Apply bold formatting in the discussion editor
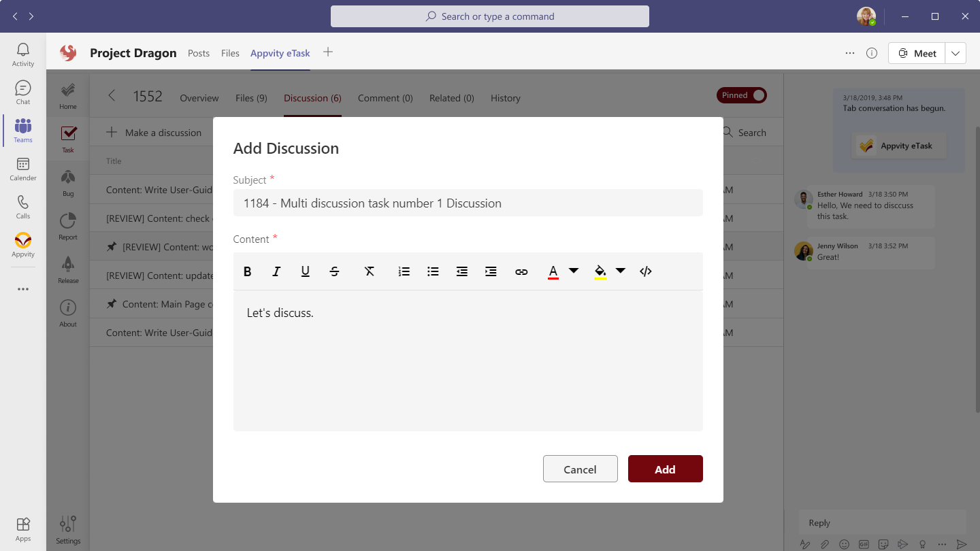 tap(247, 271)
